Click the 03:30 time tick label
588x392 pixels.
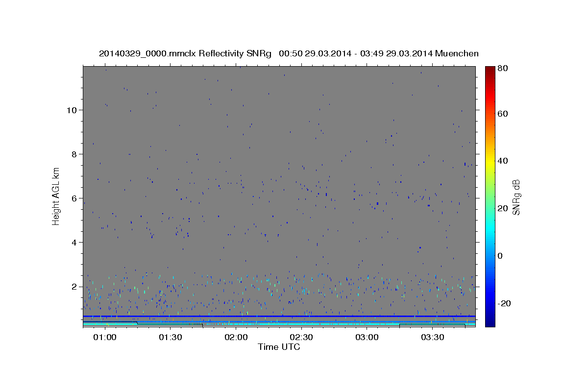432,337
